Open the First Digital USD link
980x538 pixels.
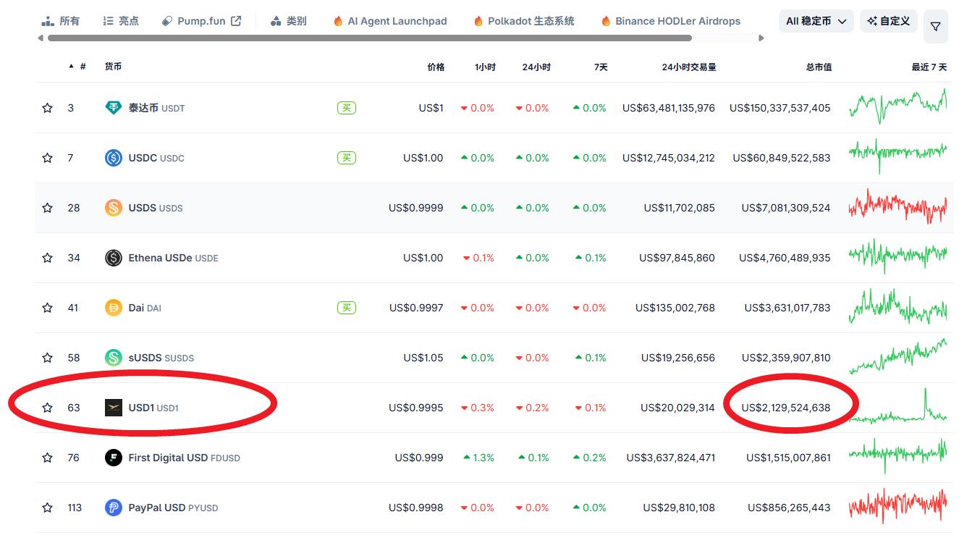(184, 458)
